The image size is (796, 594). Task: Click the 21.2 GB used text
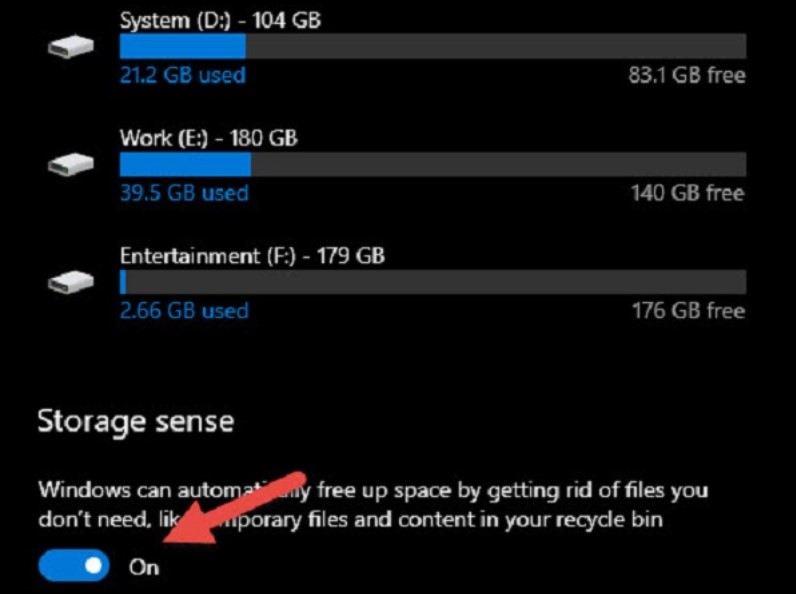pos(182,75)
